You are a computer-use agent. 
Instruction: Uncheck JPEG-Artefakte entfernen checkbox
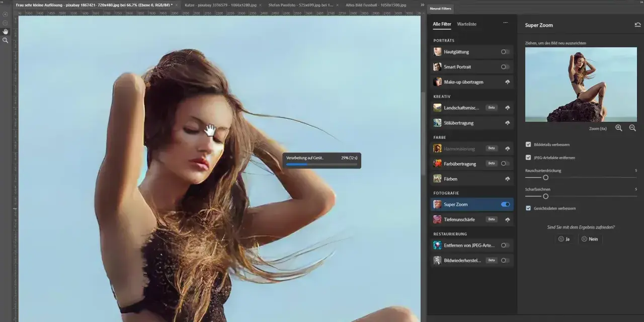528,157
